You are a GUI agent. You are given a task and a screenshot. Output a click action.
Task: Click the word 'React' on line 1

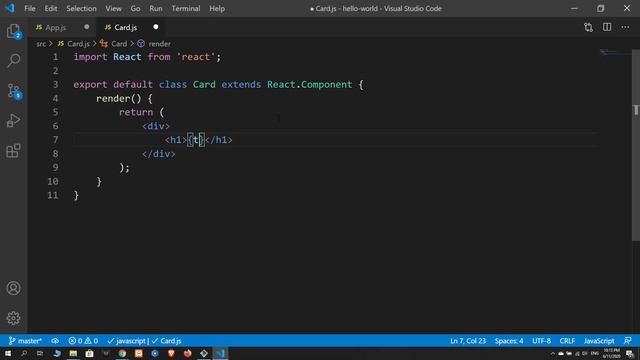click(x=127, y=57)
